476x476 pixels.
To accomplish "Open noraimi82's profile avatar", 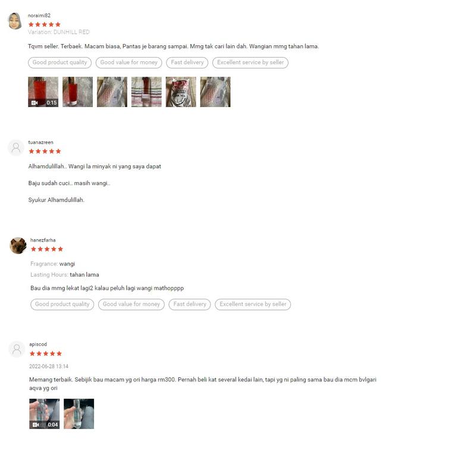I will [14, 21].
